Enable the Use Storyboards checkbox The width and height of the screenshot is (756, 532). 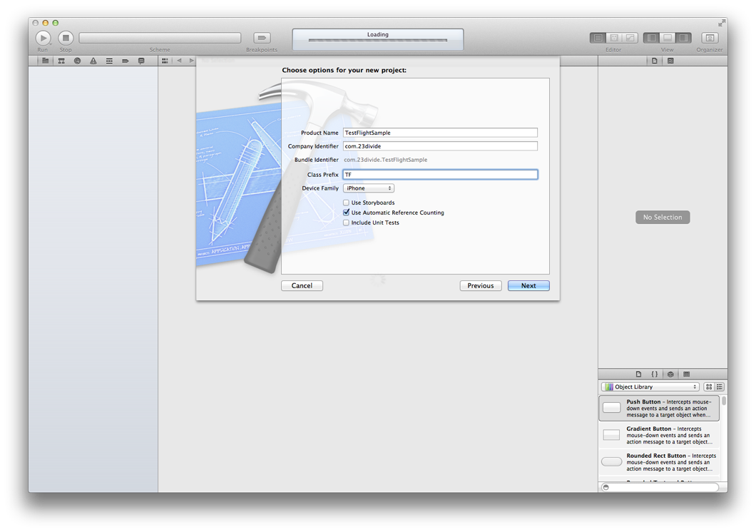346,203
